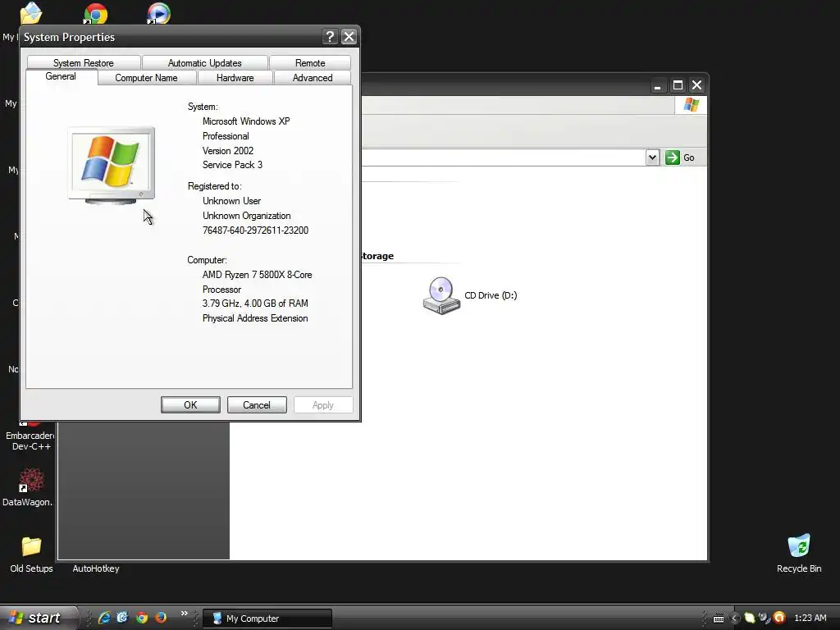
Task: Switch to the Hardware tab
Action: click(235, 78)
